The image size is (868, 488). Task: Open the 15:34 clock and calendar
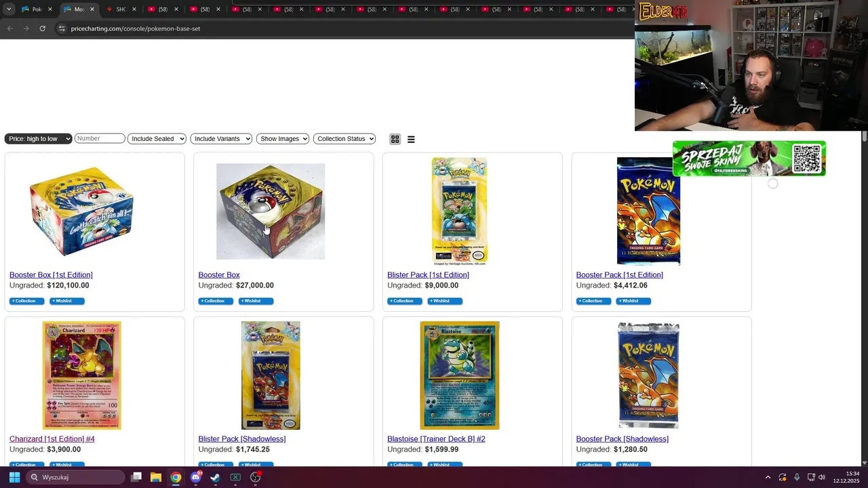point(846,477)
